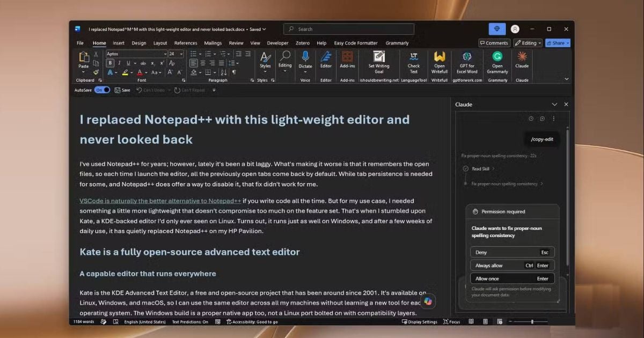644x338 pixels.
Task: Select the Format Painter brush icon
Action: click(x=96, y=72)
